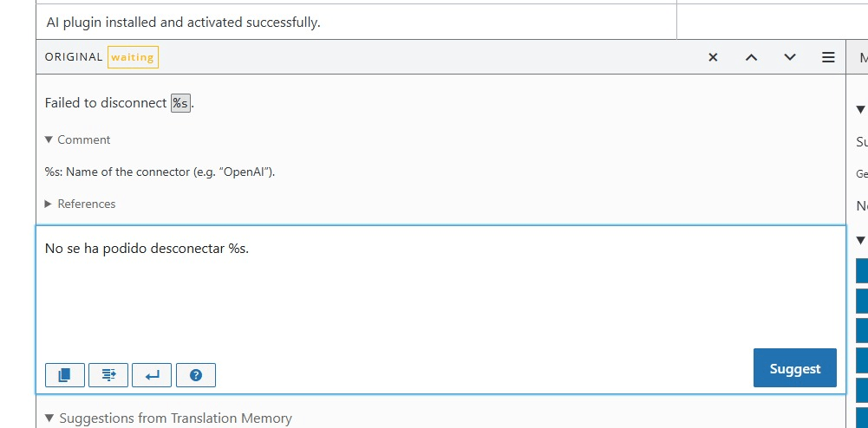Screen dimensions: 868x428
Task: Go to previous string with up chevron
Action: 751,57
